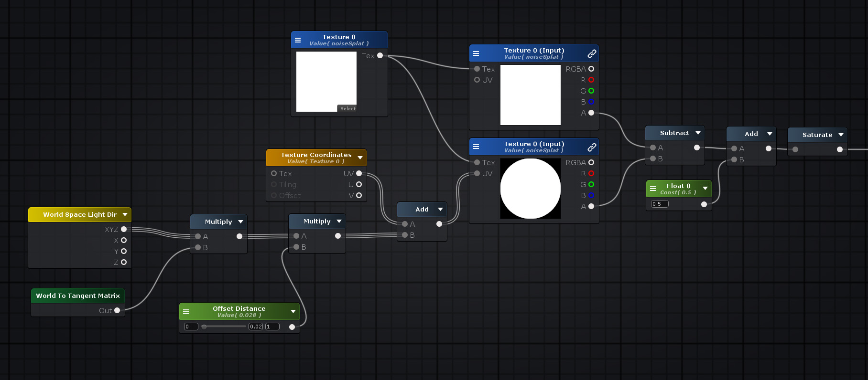Click link icon on circle-preview Texture 0 (Input) node

592,147
